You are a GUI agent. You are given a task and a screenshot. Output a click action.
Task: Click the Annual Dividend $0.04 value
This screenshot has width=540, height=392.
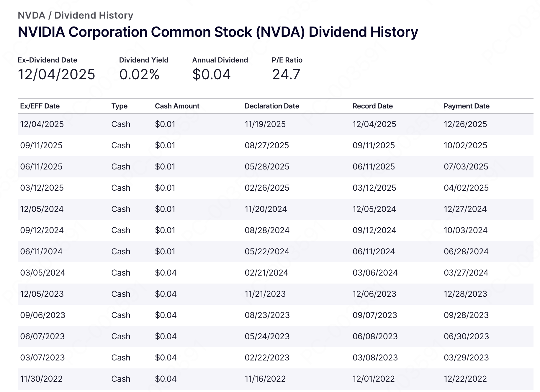[x=212, y=74]
